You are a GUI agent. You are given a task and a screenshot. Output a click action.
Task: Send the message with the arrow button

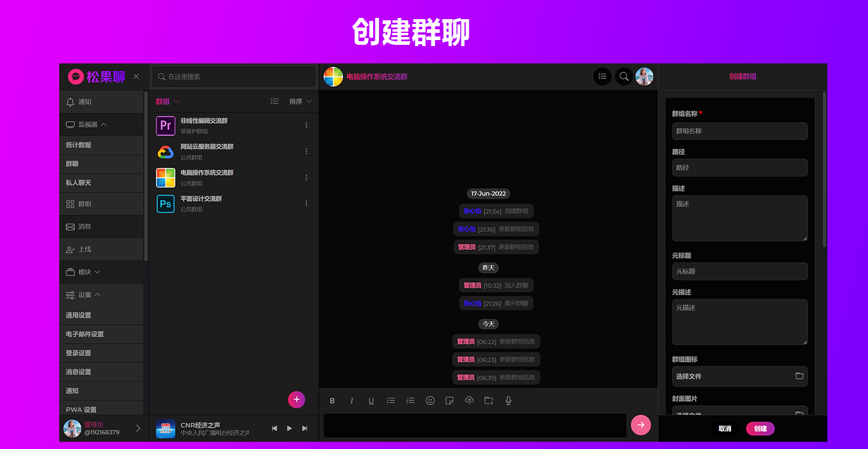tap(641, 425)
